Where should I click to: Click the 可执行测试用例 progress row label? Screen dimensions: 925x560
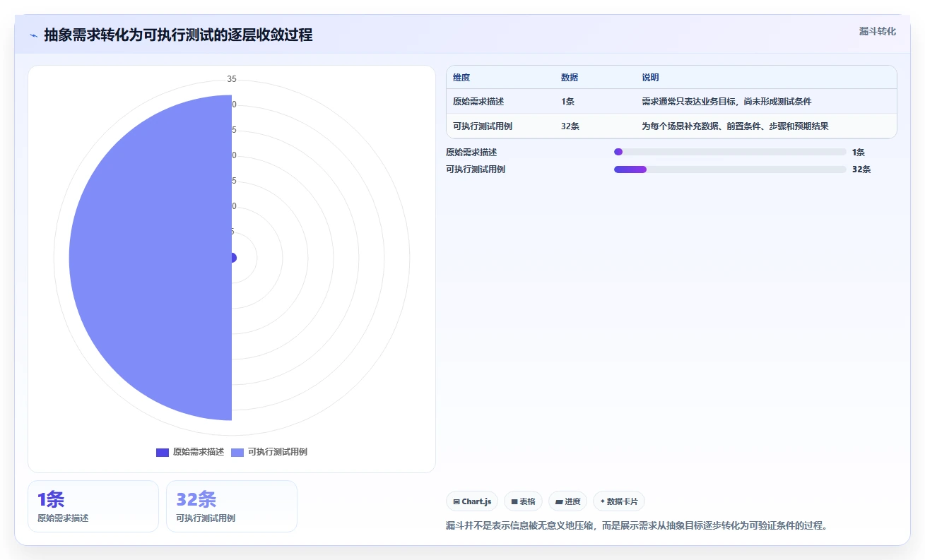point(476,169)
